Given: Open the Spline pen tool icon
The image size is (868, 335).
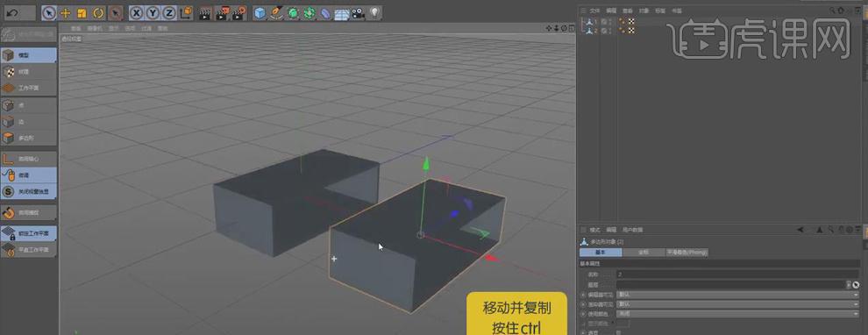Looking at the screenshot, I should coord(276,12).
